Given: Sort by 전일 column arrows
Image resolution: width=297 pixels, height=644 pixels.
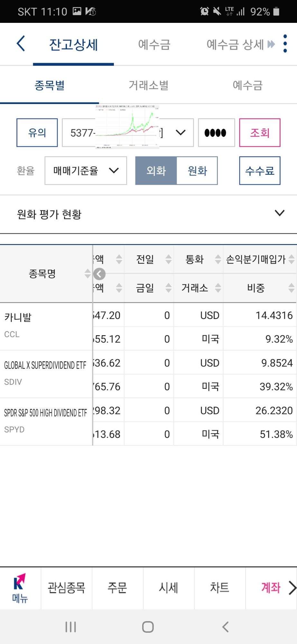Looking at the screenshot, I should (x=168, y=259).
